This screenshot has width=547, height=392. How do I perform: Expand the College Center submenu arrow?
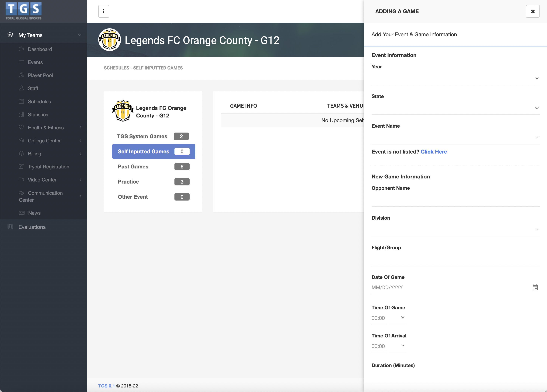81,140
